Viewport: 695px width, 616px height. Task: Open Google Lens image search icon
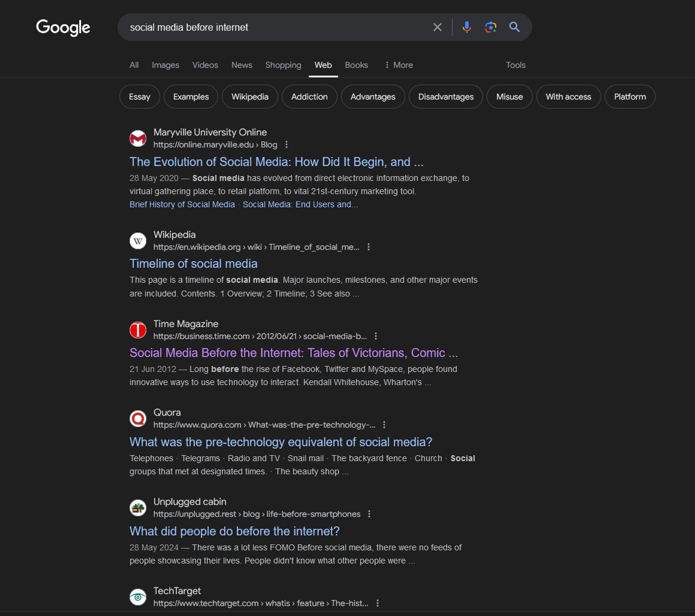click(491, 27)
